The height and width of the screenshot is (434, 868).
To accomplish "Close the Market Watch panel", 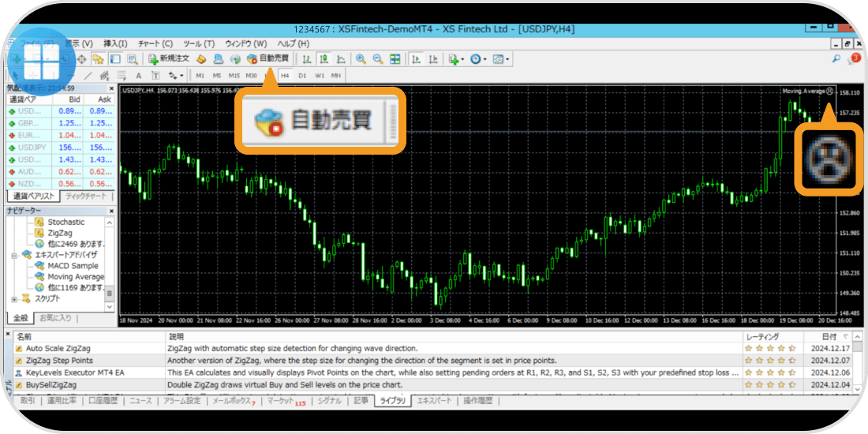I will 111,88.
